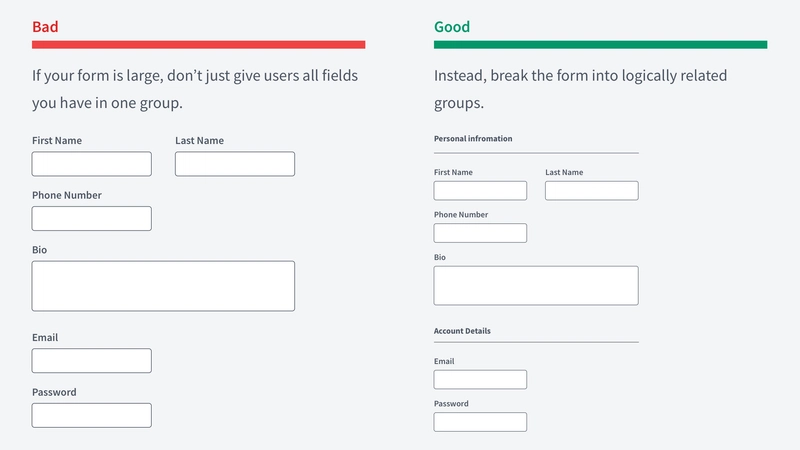Click the First Name field in Bad form
Screen dimensions: 800x450
[92, 164]
